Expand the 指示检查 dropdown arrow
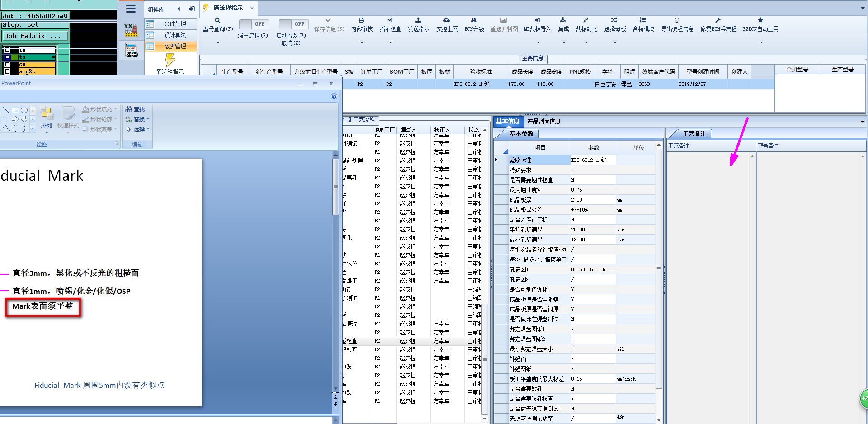868x424 pixels. 390,43
